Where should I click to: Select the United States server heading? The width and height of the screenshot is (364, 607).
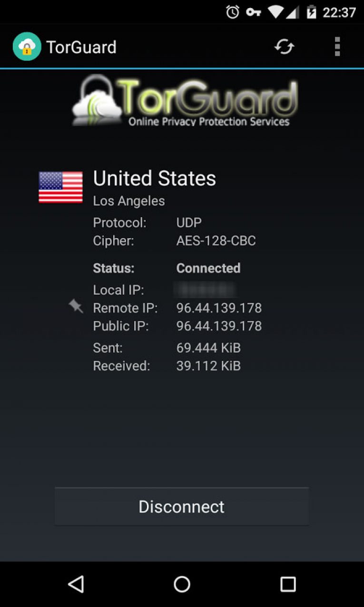[154, 179]
